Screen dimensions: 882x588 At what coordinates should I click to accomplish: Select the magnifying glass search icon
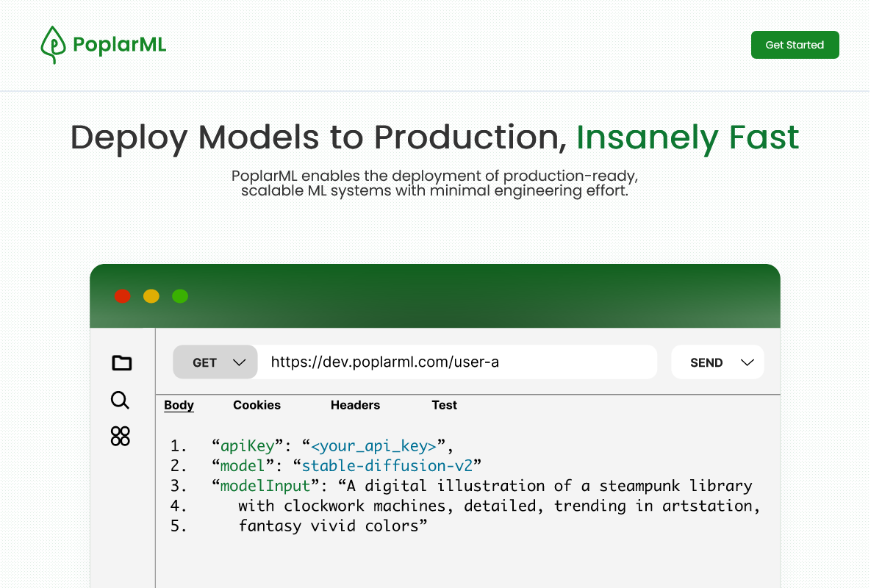(x=120, y=400)
